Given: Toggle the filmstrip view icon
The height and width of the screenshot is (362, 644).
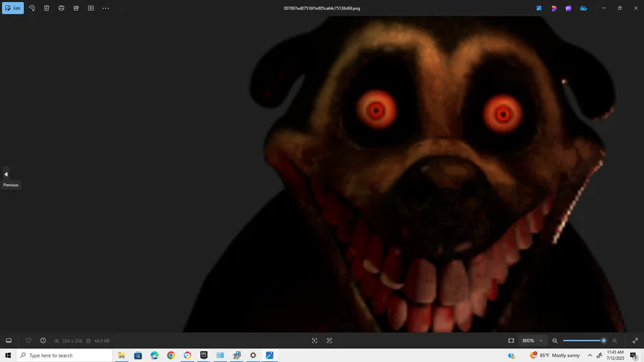Looking at the screenshot, I should pyautogui.click(x=9, y=341).
